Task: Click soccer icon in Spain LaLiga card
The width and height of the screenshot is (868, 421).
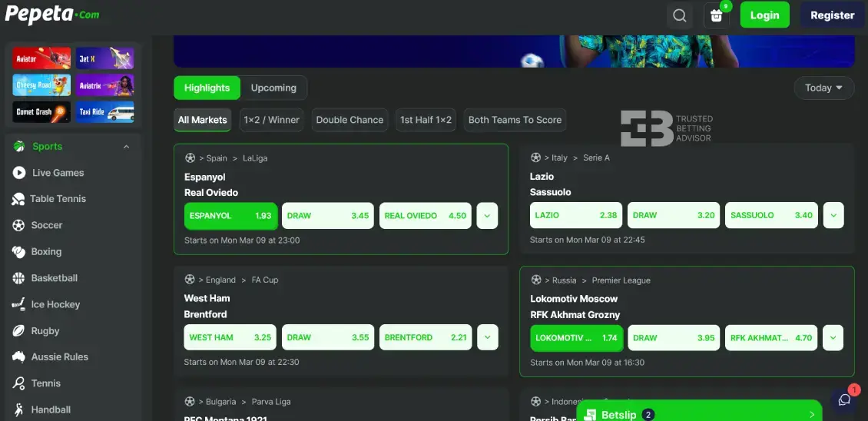Action: coord(190,158)
